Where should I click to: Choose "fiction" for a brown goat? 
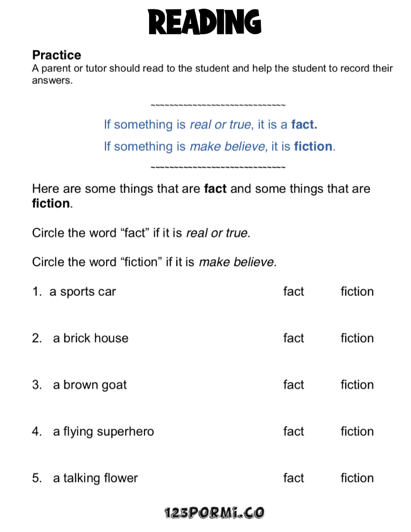[x=357, y=385]
